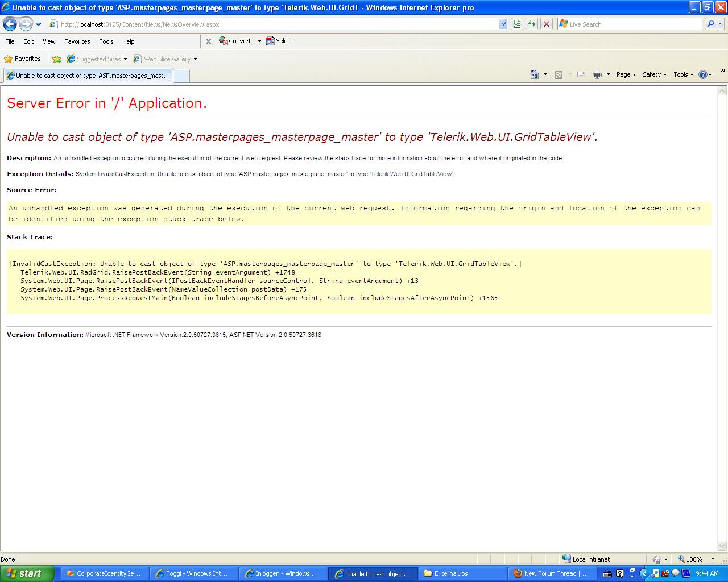Click the Select button in PDF toolbar
This screenshot has height=582, width=728.
[279, 41]
